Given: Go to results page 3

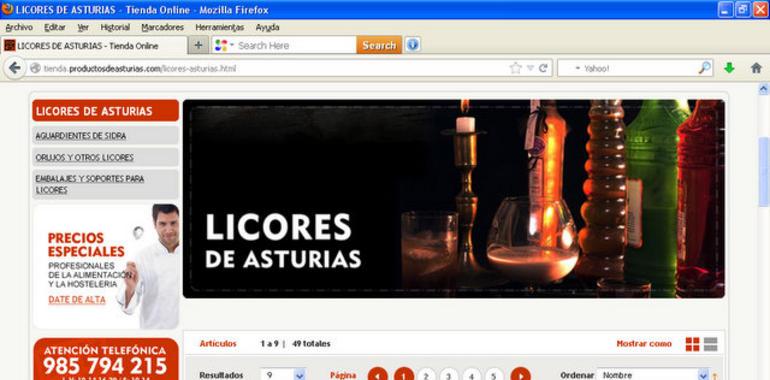Looking at the screenshot, I should (449, 376).
